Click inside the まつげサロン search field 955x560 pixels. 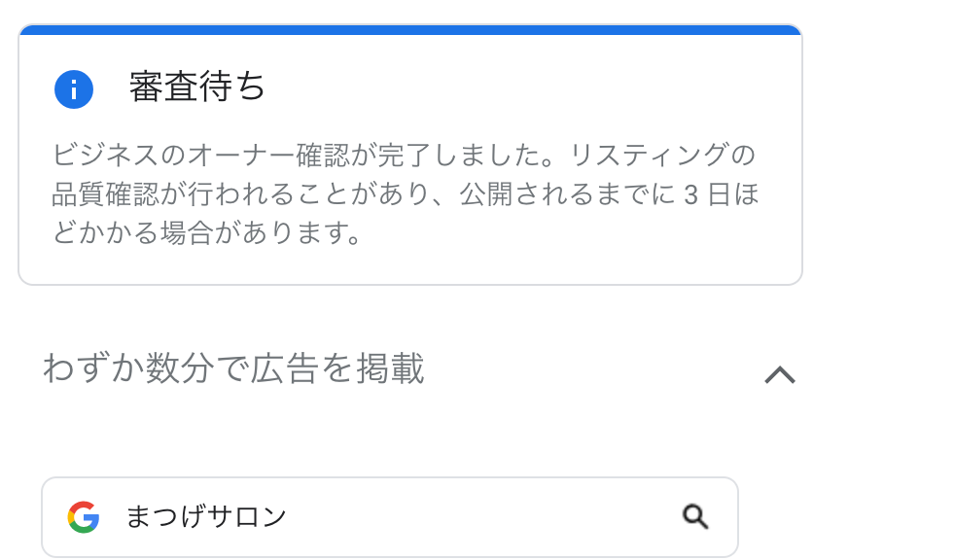point(389,516)
